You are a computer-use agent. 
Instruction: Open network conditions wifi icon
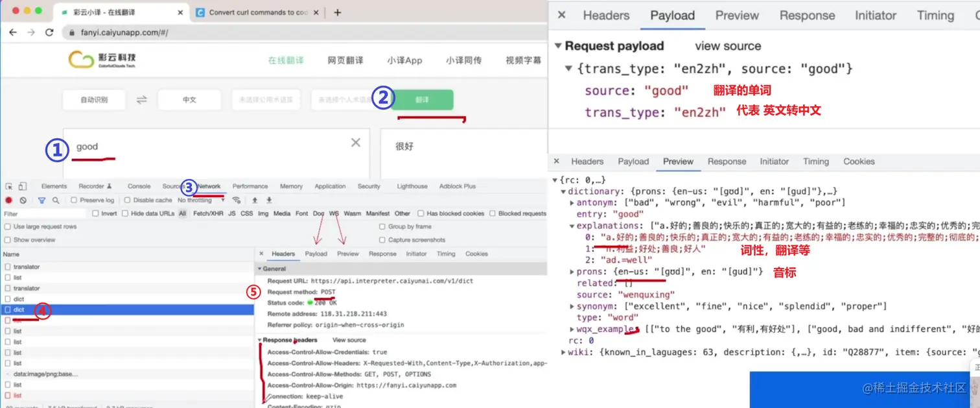tap(237, 200)
